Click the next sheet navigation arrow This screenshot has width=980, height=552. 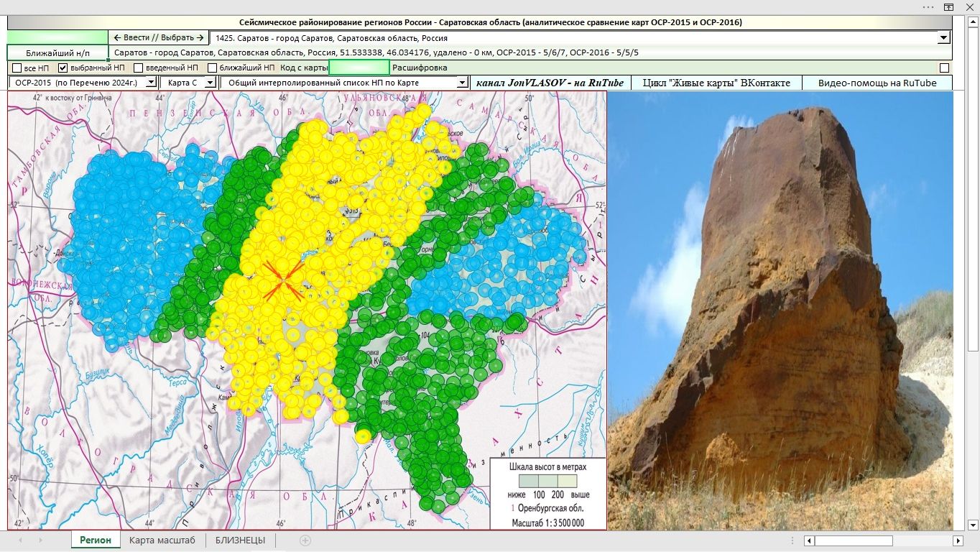coord(40,540)
